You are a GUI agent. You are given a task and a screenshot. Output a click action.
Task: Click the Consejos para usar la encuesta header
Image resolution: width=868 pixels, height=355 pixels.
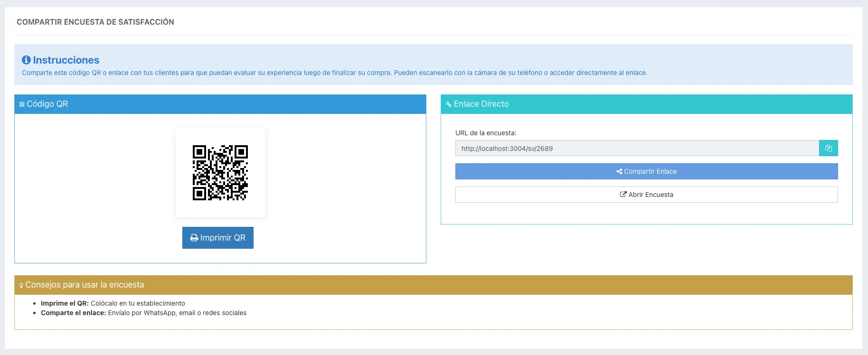click(x=434, y=285)
